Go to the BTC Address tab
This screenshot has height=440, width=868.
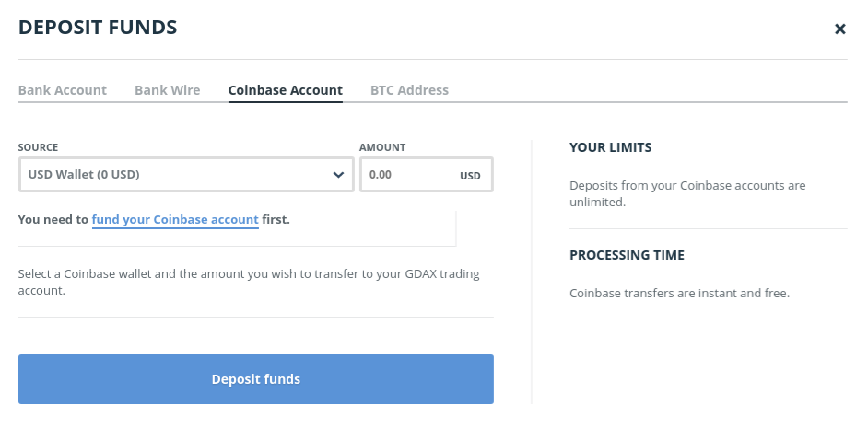tap(409, 90)
